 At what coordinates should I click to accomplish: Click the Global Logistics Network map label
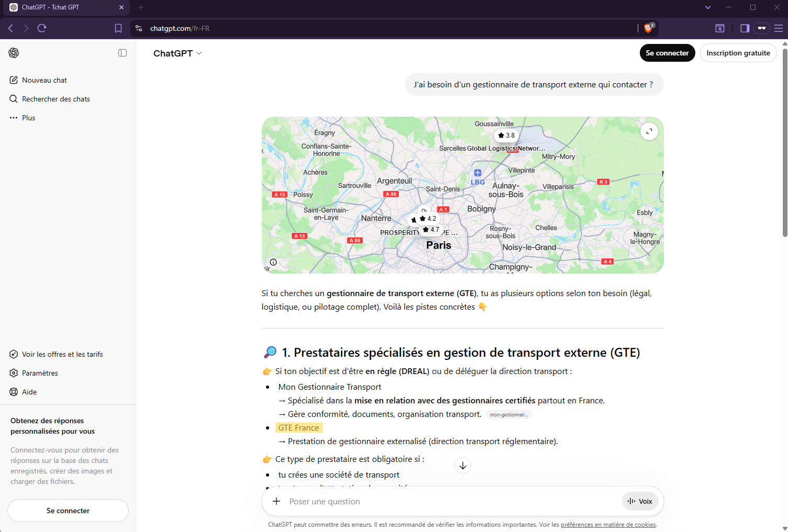506,149
